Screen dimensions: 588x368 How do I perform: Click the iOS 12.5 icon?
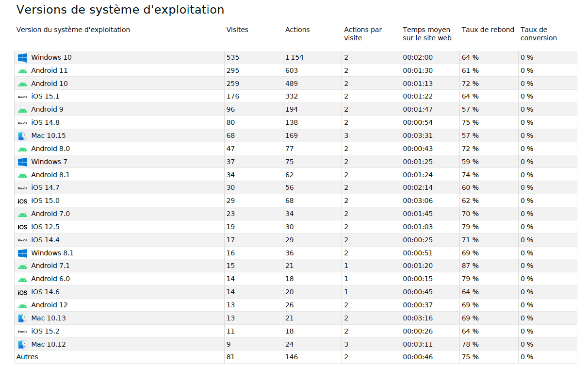[x=22, y=227]
